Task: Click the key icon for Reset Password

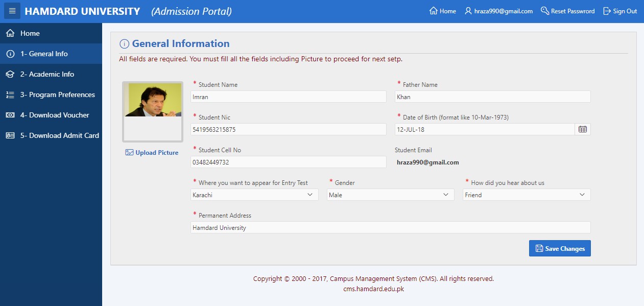Action: (545, 11)
